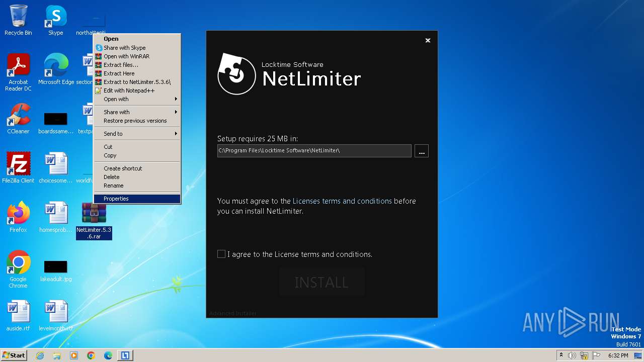This screenshot has width=644, height=362.
Task: Select Cut from the context menu
Action: (137, 147)
